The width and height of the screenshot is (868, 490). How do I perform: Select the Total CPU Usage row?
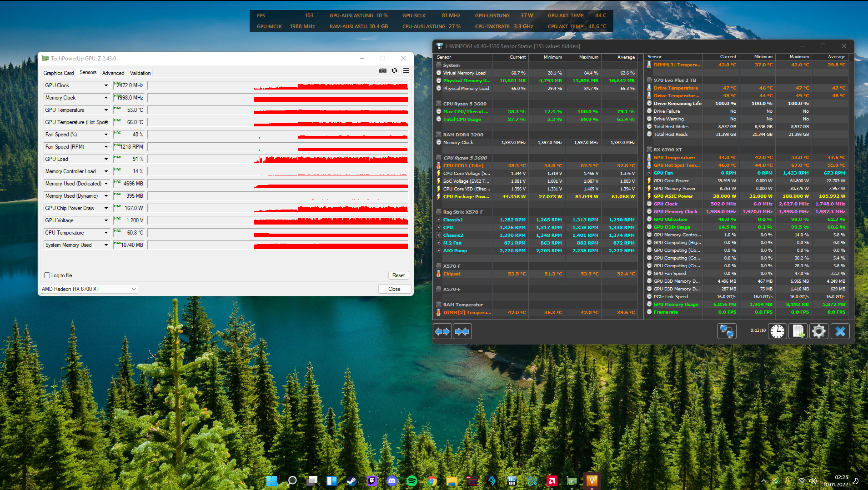[536, 120]
